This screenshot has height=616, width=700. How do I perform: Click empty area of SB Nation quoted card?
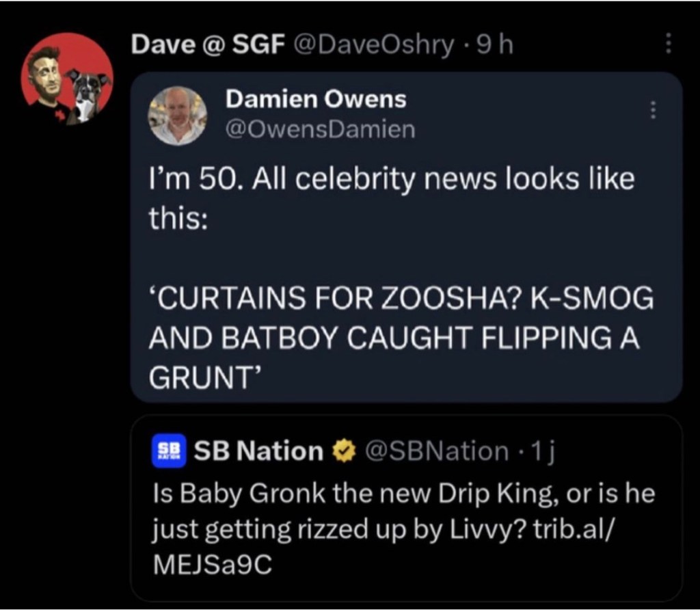pos(513,574)
